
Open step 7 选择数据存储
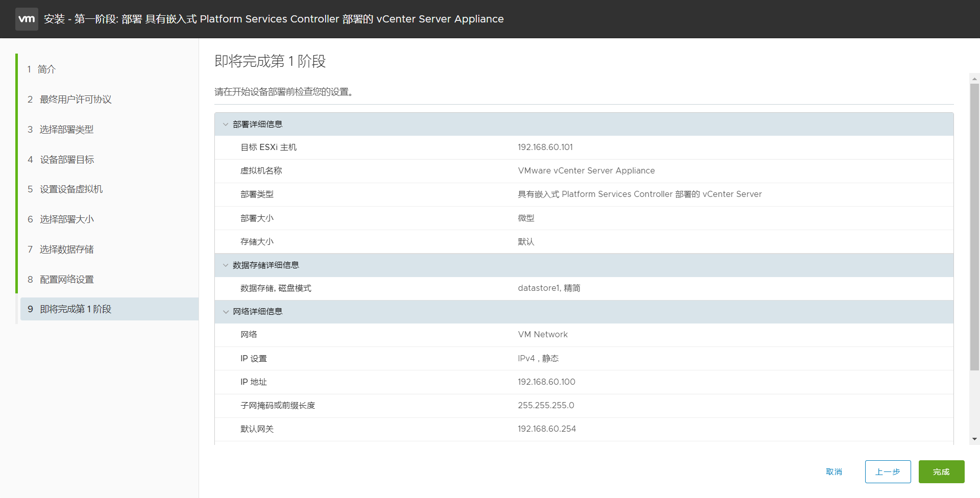pos(60,249)
